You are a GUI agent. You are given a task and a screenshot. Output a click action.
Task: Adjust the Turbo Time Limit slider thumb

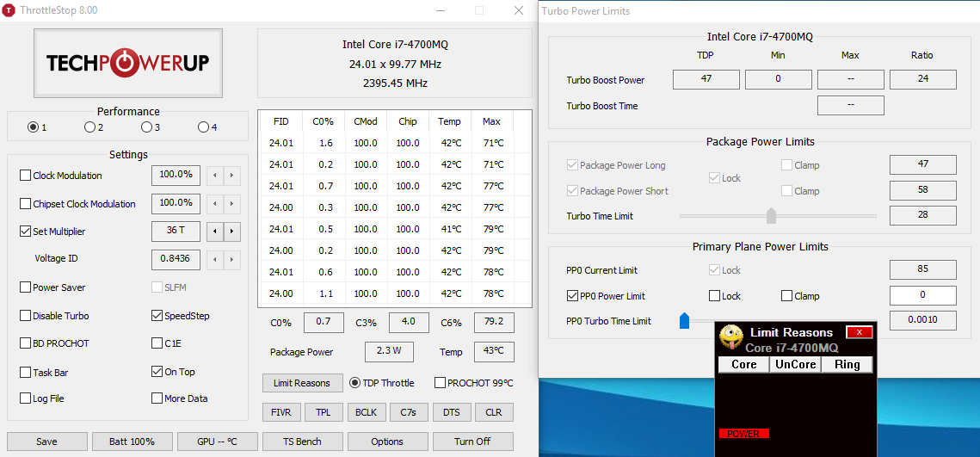tap(771, 216)
